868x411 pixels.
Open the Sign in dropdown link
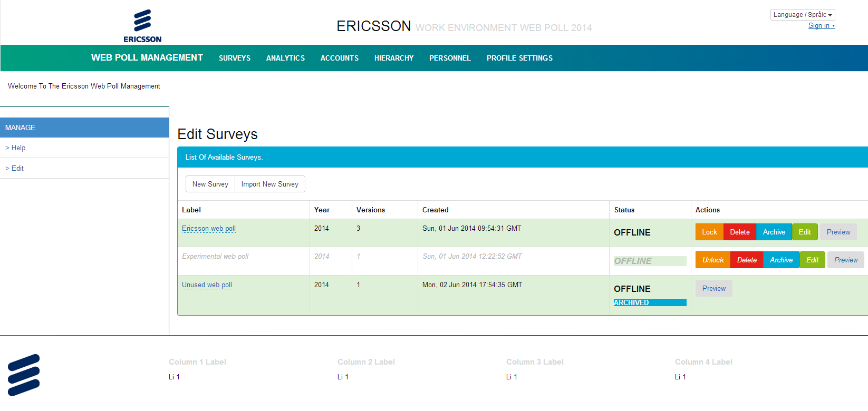[822, 26]
